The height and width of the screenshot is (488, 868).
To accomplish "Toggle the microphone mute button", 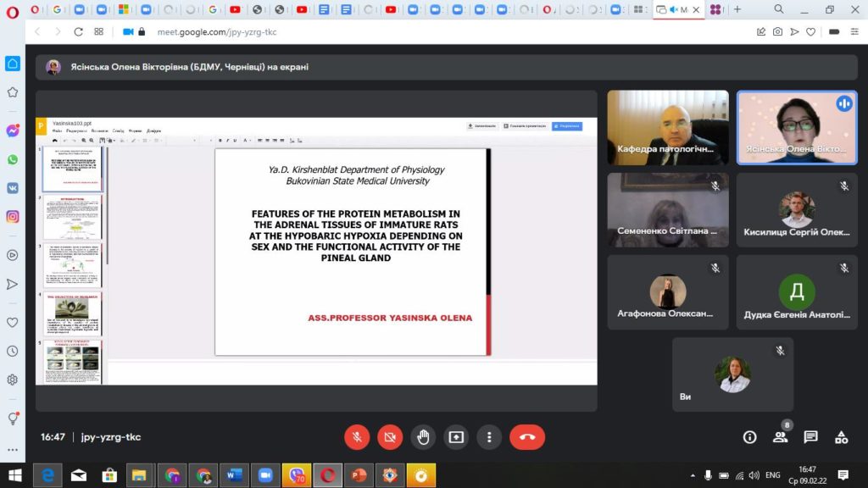I will (357, 437).
